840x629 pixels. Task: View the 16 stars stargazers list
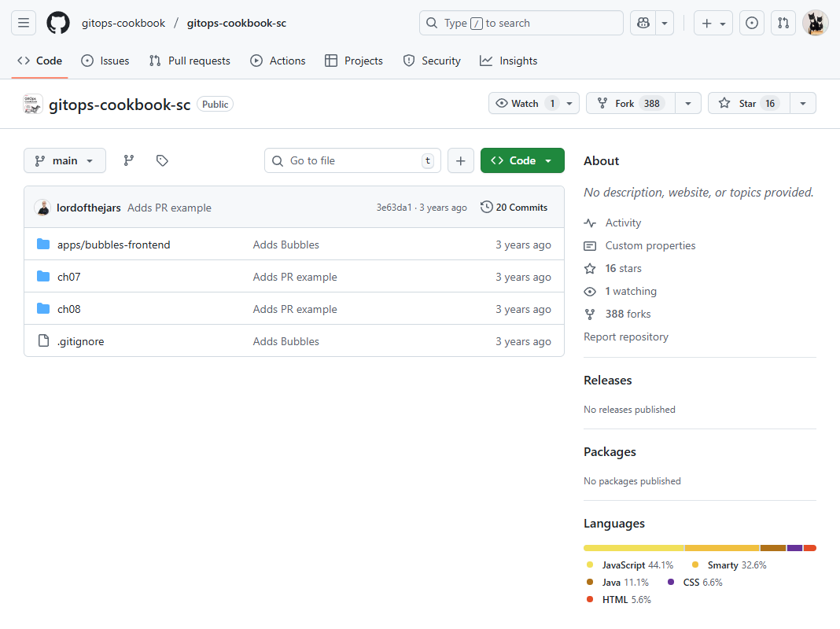click(623, 268)
